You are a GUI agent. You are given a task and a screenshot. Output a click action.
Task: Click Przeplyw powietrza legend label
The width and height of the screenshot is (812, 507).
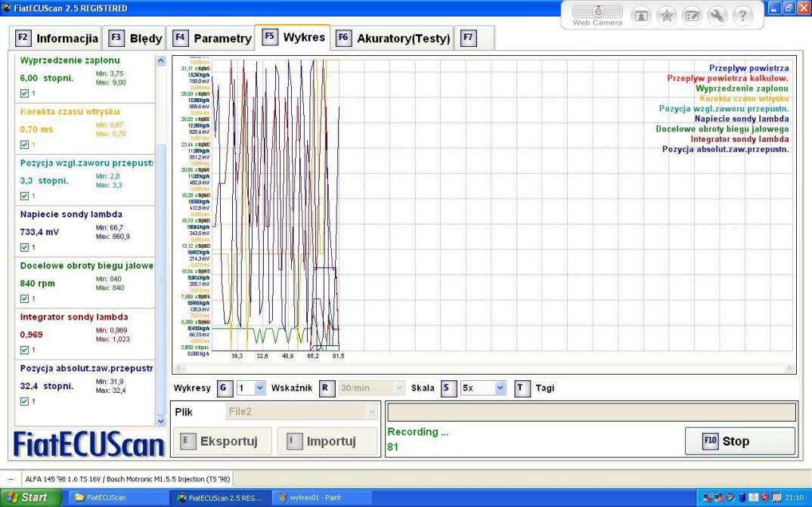[x=748, y=68]
